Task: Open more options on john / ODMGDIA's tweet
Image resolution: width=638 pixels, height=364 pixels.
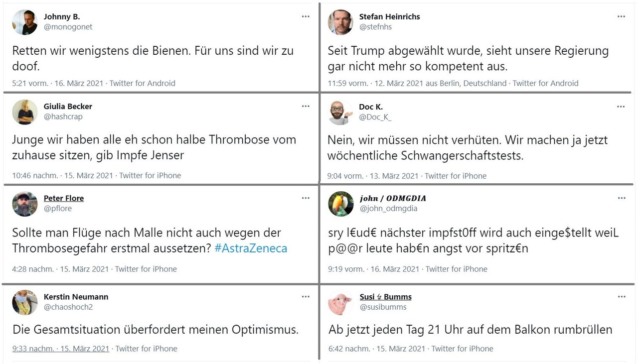Action: point(622,198)
